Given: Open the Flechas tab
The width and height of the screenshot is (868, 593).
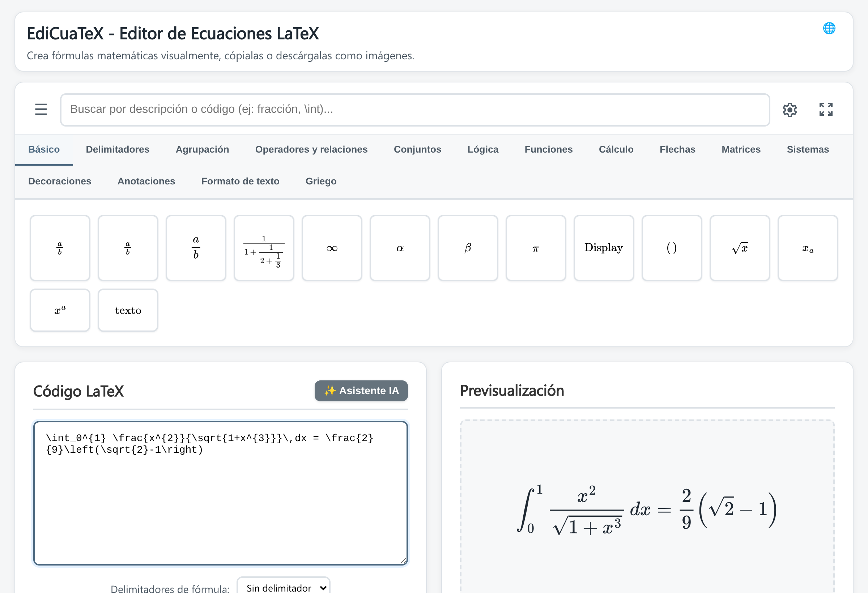Looking at the screenshot, I should (677, 149).
